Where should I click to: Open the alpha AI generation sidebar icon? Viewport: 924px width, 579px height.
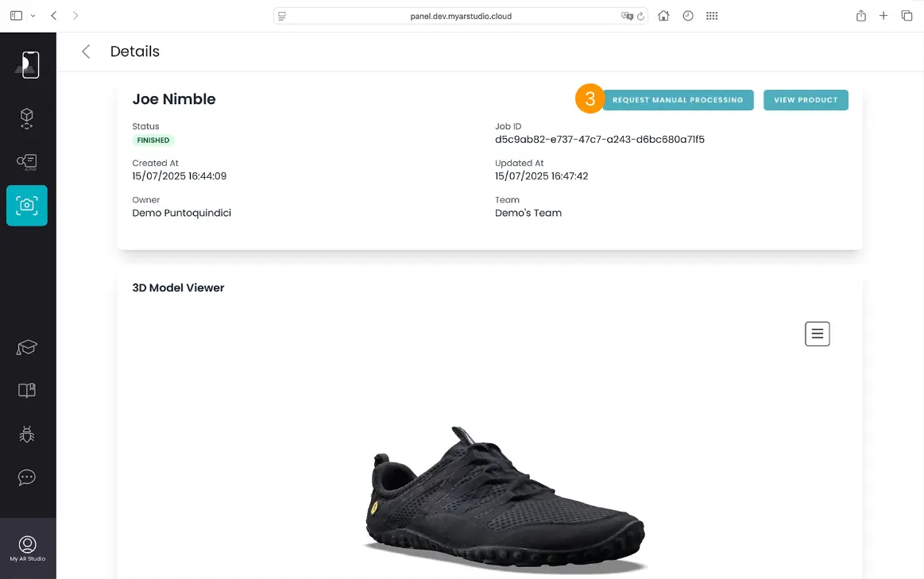tap(27, 162)
